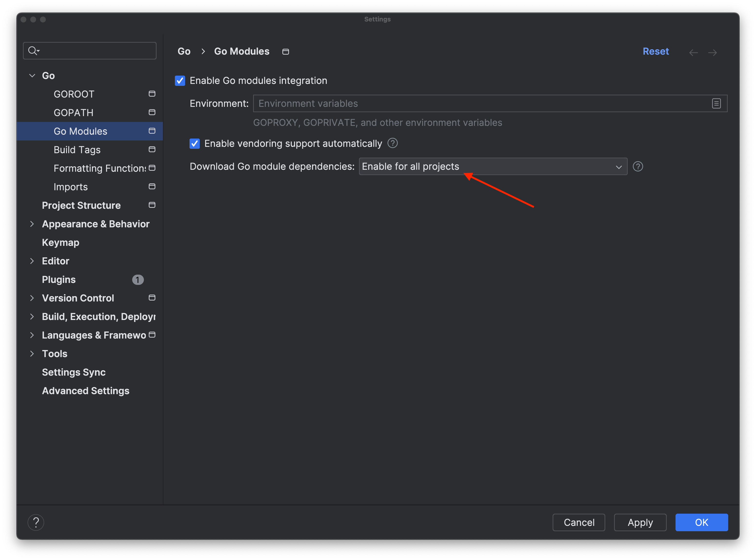
Task: Click the Imports settings icon
Action: [152, 187]
